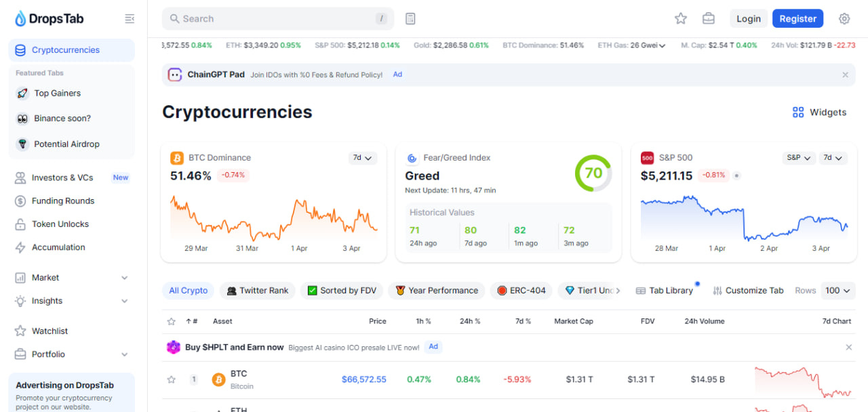Close the ChainGPT Pad ad banner

tap(845, 75)
